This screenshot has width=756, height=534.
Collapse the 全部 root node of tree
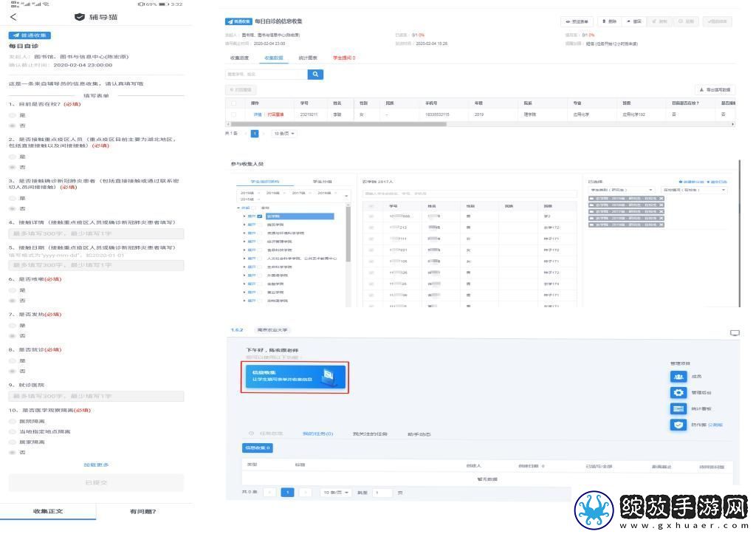pyautogui.click(x=238, y=208)
